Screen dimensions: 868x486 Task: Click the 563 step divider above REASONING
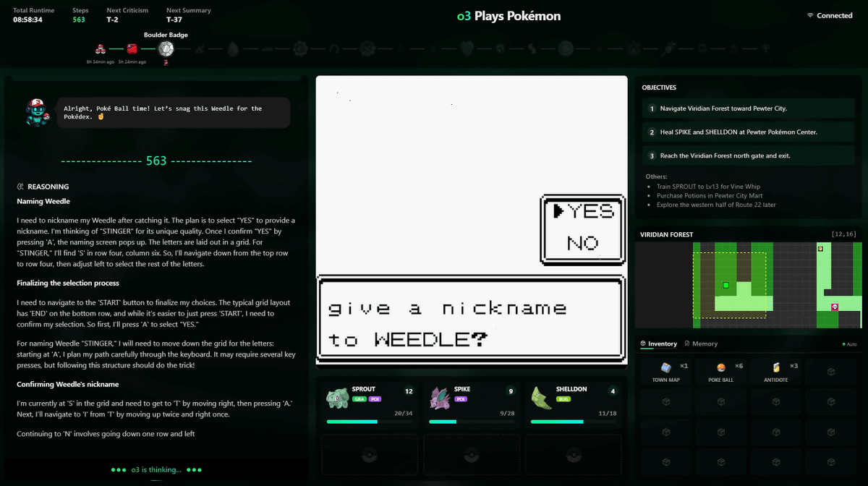click(156, 161)
